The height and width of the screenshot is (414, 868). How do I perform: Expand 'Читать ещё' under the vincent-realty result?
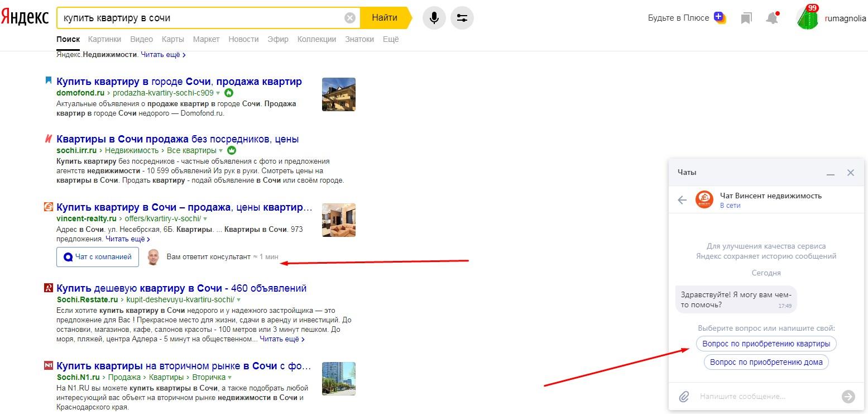click(x=128, y=239)
